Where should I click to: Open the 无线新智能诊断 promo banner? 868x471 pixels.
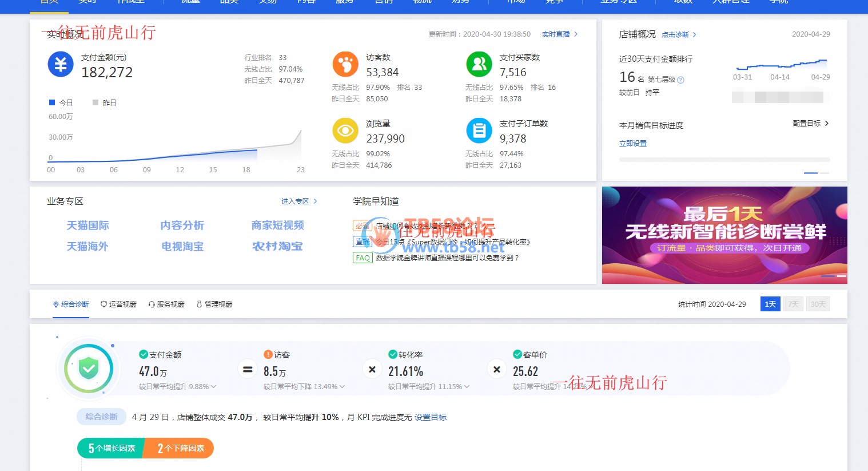point(724,235)
